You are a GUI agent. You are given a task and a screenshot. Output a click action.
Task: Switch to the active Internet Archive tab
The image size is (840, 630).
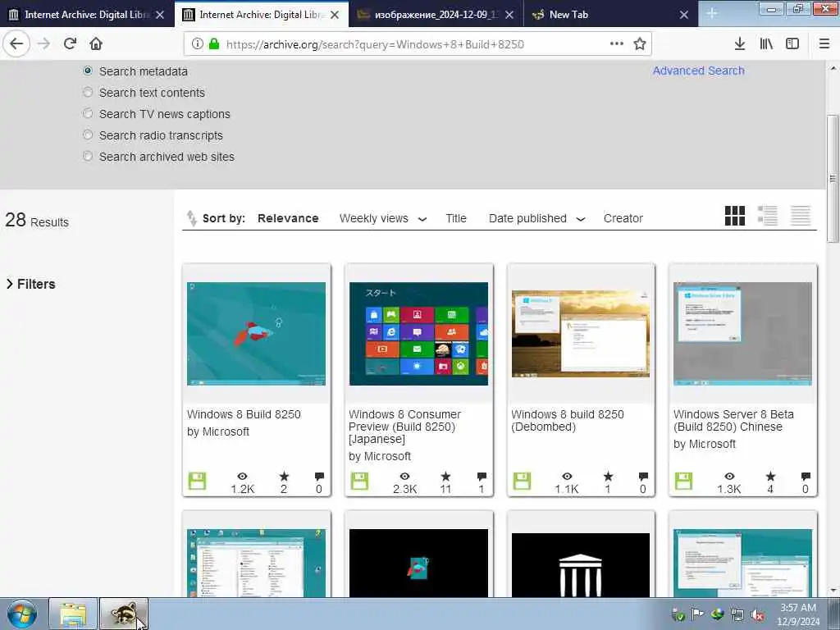click(261, 15)
